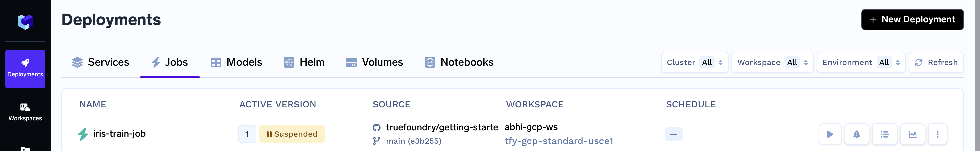The width and height of the screenshot is (980, 151).
Task: Open three-dot more menu for iris-train-job
Action: (x=937, y=134)
